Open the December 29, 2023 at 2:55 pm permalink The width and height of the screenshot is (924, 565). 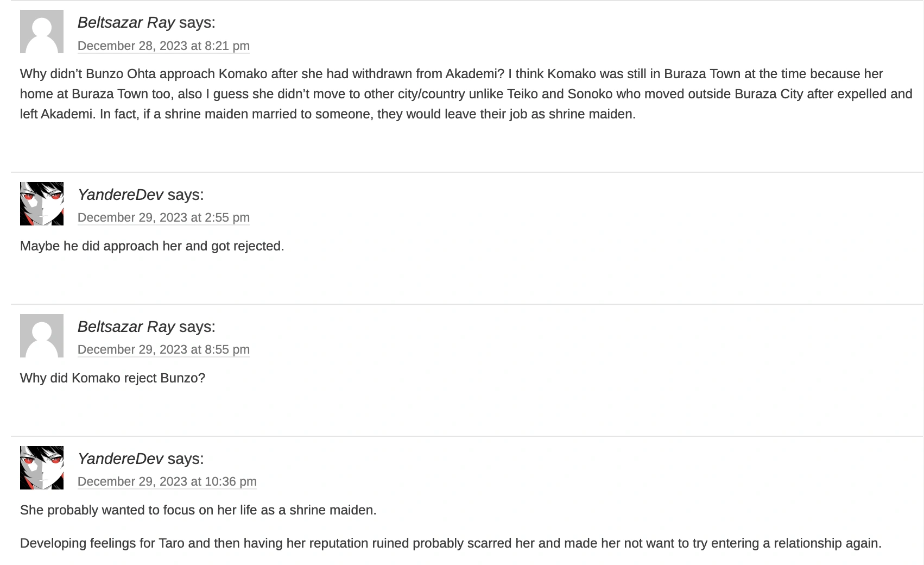(x=163, y=218)
